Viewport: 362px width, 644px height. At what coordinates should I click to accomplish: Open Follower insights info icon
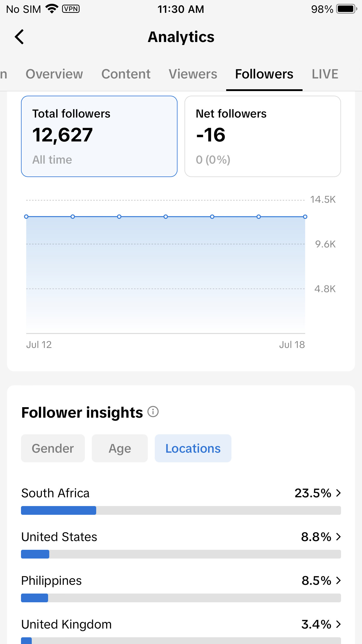click(x=153, y=412)
